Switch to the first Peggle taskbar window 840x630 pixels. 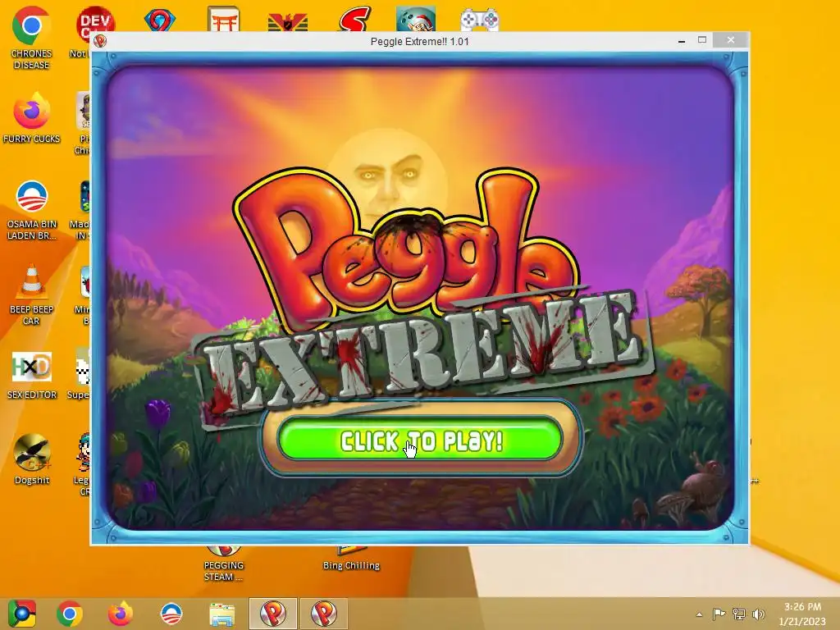(272, 614)
